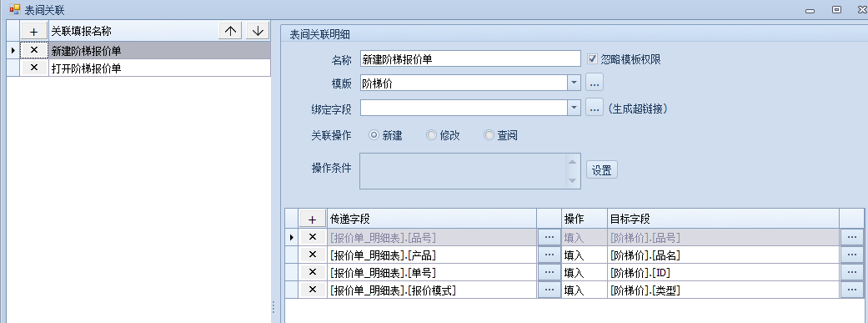Select the [报价单_明细表].[单号] cell
Image resolution: width=868 pixels, height=323 pixels.
pyautogui.click(x=432, y=272)
